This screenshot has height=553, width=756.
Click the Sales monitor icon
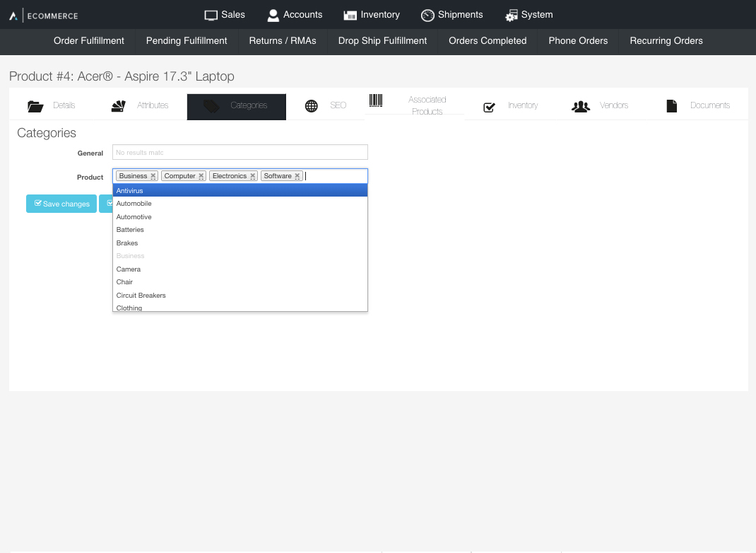[211, 16]
